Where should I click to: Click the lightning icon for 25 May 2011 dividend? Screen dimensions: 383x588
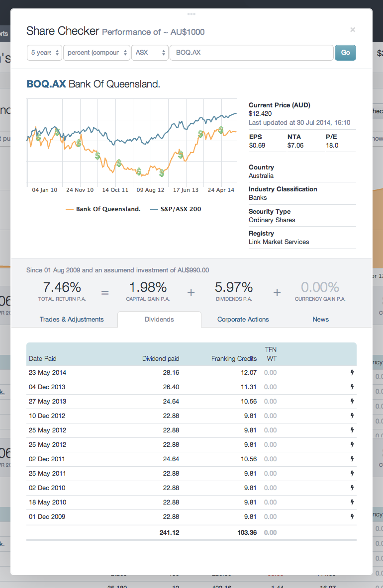pyautogui.click(x=352, y=473)
